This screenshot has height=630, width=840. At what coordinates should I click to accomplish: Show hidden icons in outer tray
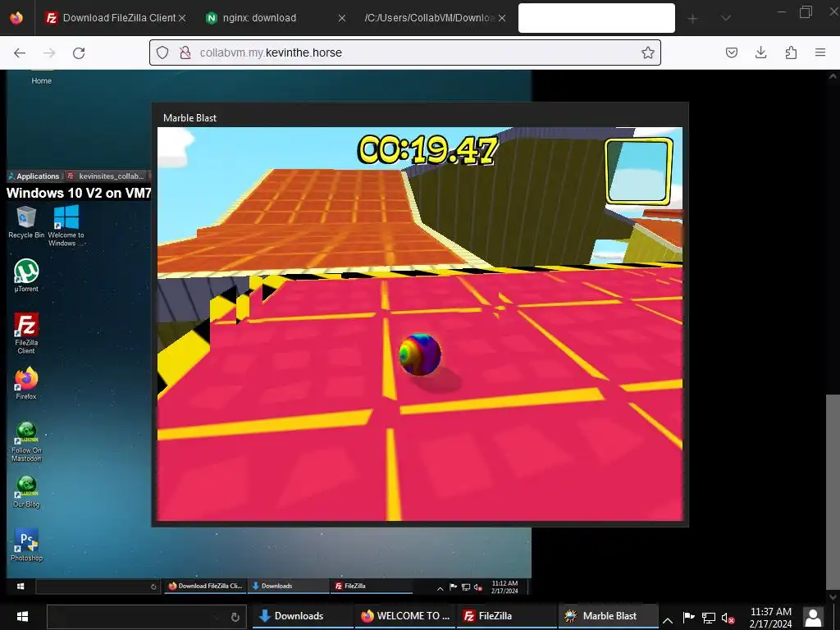668,620
